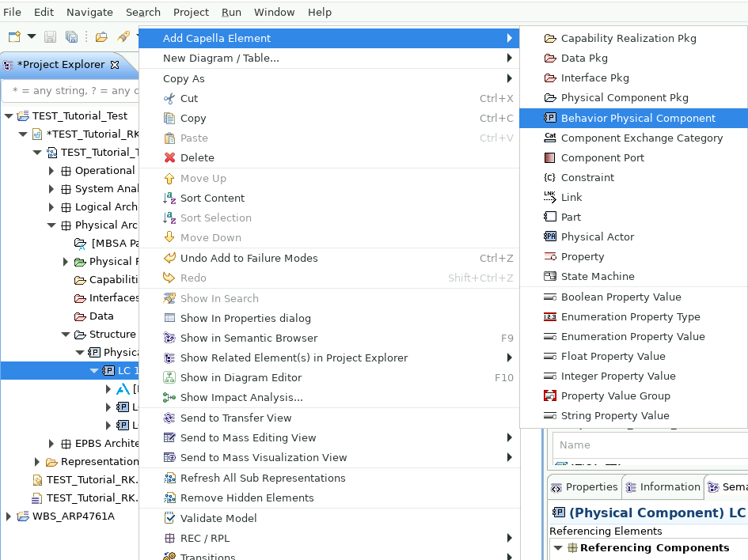Expand the WBS_ARP4761A project
This screenshot has height=560, width=748.
pyautogui.click(x=8, y=516)
